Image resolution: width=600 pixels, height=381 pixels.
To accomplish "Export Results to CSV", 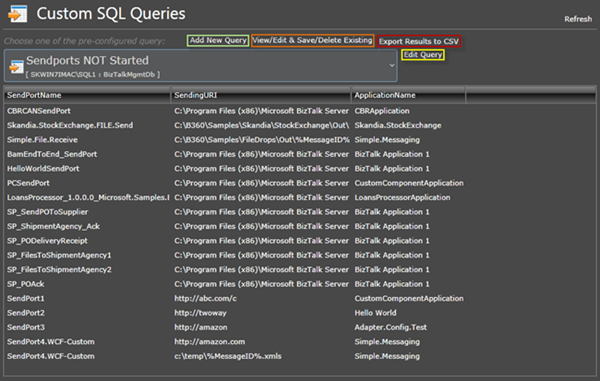I will pos(419,41).
